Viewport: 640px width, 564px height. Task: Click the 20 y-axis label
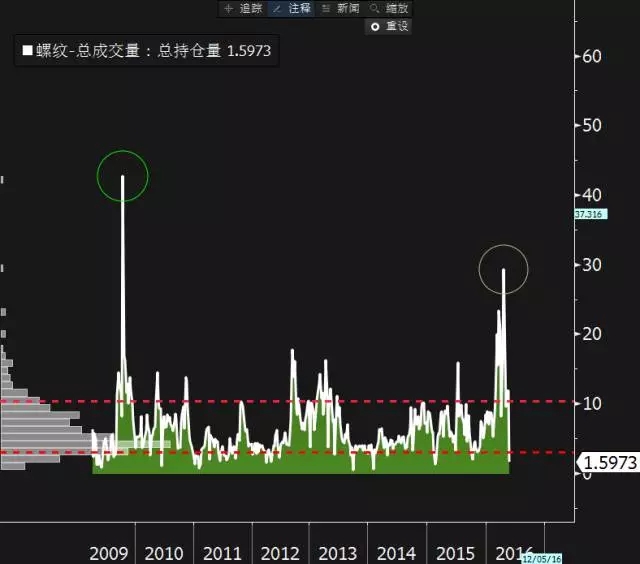[x=592, y=334]
